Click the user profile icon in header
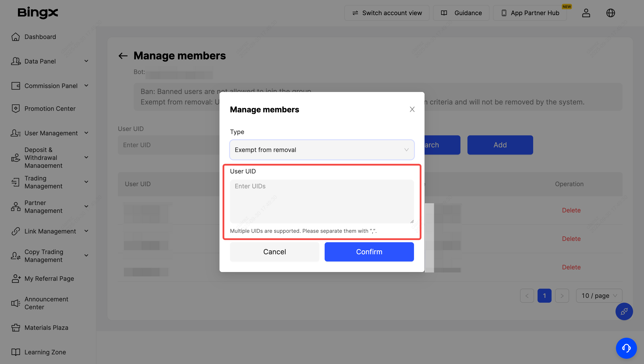Viewport: 644px width, 364px height. coord(586,13)
